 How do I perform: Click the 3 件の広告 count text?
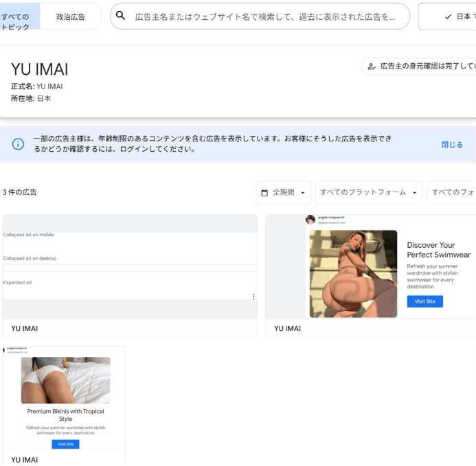click(20, 192)
